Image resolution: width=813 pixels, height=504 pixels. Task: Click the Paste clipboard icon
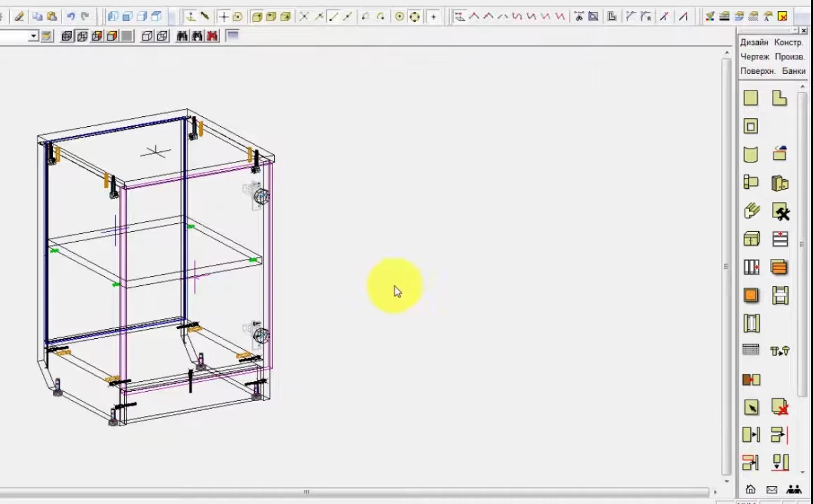pyautogui.click(x=52, y=17)
